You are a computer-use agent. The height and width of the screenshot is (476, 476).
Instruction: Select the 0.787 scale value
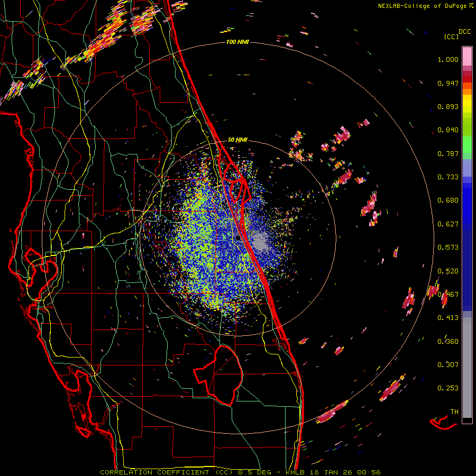(448, 153)
